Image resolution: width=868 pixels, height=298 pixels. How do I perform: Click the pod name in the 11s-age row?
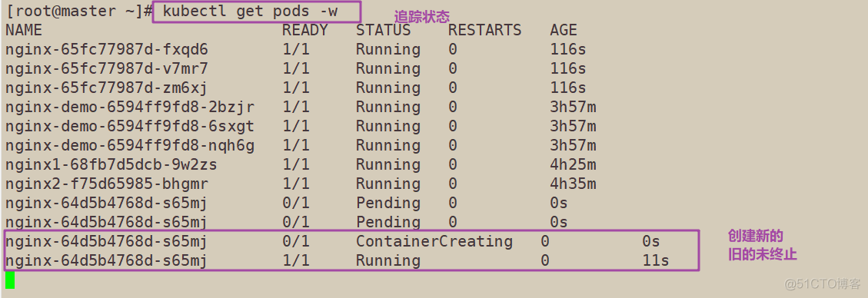(107, 260)
